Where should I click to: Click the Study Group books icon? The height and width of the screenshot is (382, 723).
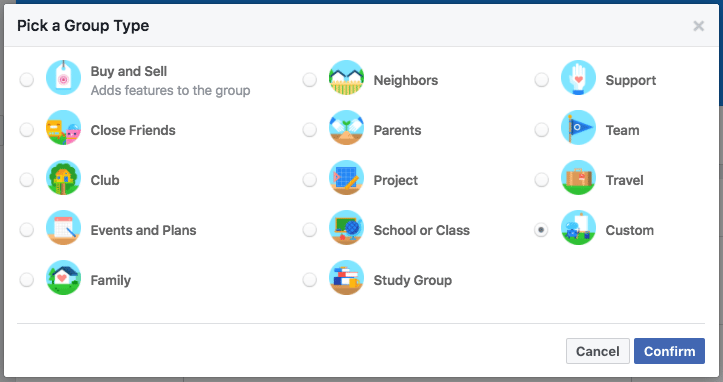pyautogui.click(x=346, y=278)
